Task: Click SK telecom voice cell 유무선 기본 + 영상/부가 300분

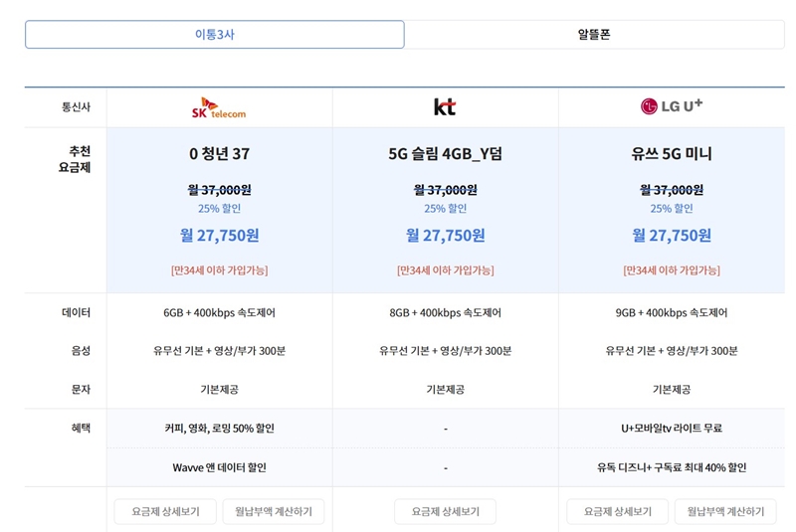Action: pyautogui.click(x=219, y=351)
